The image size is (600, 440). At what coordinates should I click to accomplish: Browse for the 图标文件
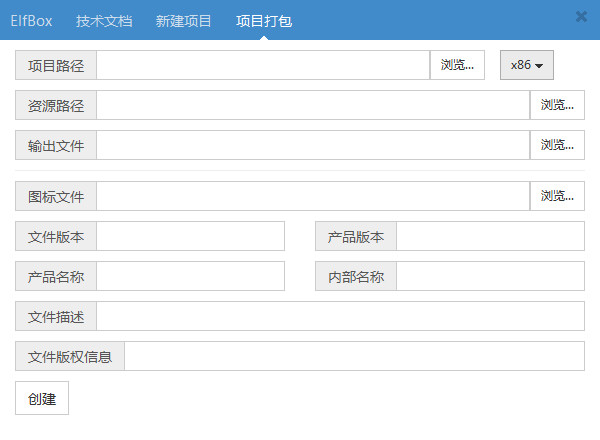point(557,196)
